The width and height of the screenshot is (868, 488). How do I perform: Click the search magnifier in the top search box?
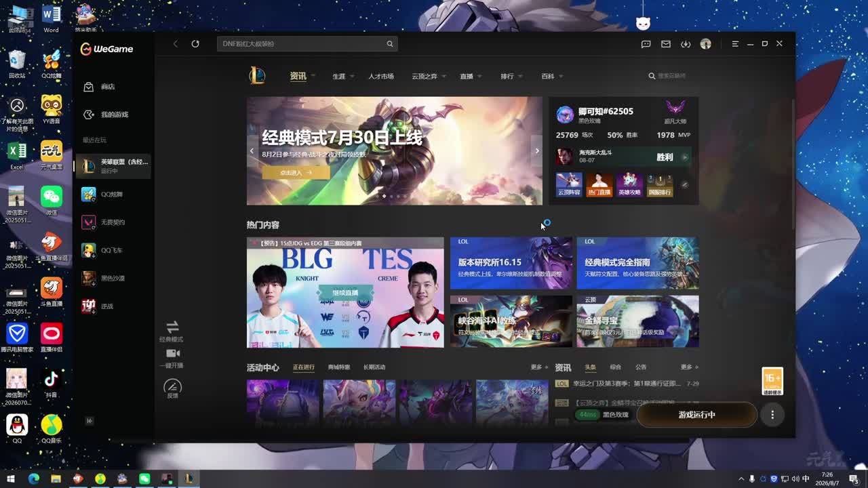click(x=390, y=44)
